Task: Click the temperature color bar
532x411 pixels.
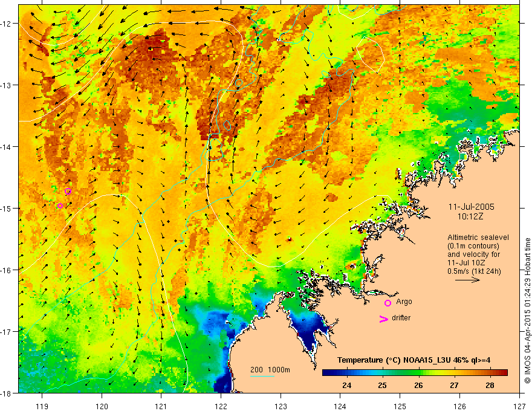Action: coord(415,373)
